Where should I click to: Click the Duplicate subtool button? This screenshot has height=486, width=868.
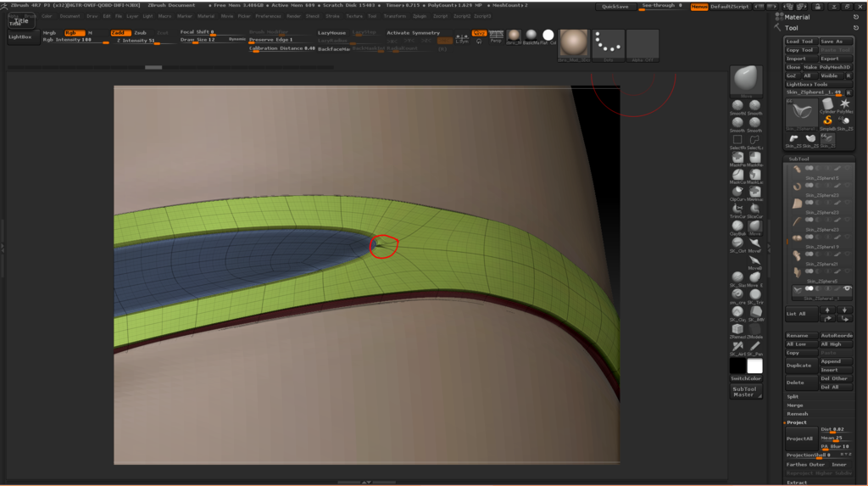point(801,366)
